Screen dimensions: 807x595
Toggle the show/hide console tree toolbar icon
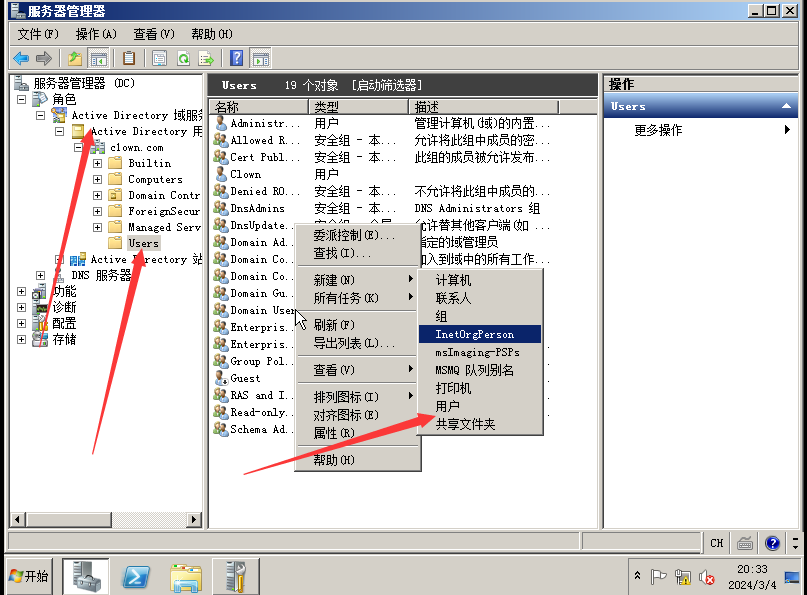tap(100, 58)
